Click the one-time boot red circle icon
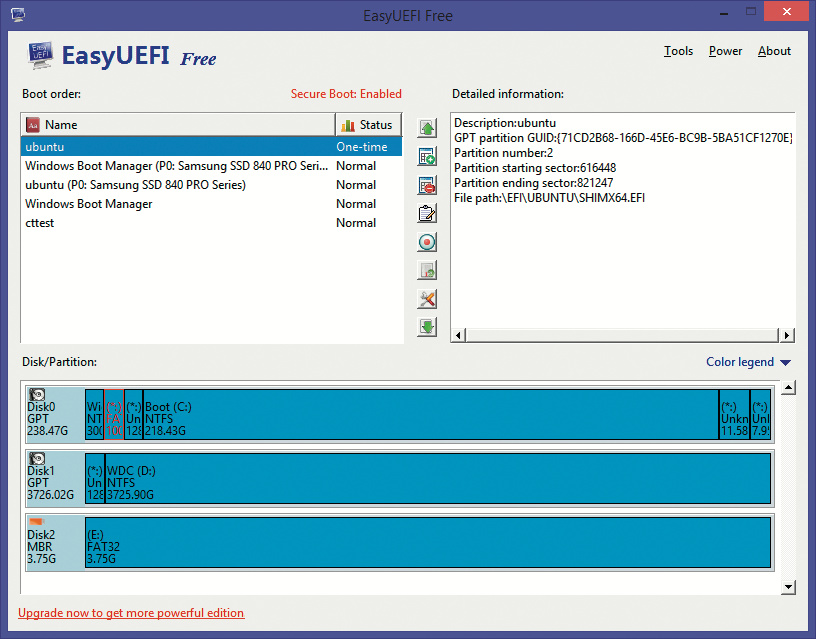 tap(427, 242)
